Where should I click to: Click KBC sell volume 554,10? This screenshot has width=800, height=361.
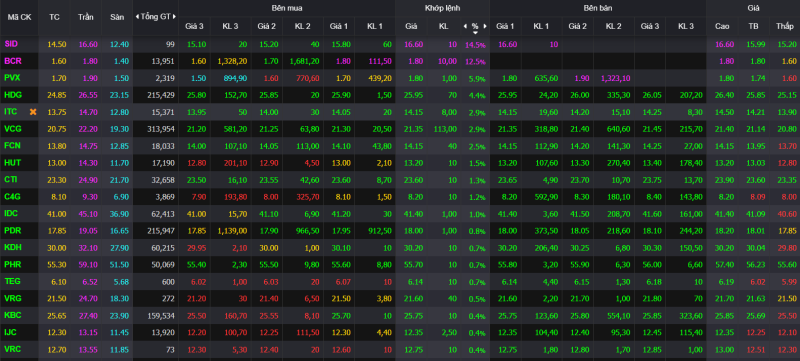(x=619, y=315)
